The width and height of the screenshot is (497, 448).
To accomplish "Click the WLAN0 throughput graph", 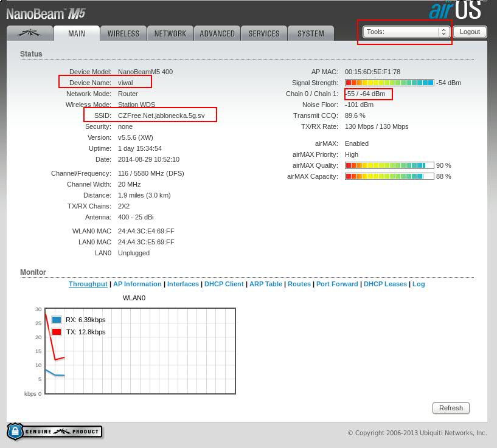I will coord(140,351).
